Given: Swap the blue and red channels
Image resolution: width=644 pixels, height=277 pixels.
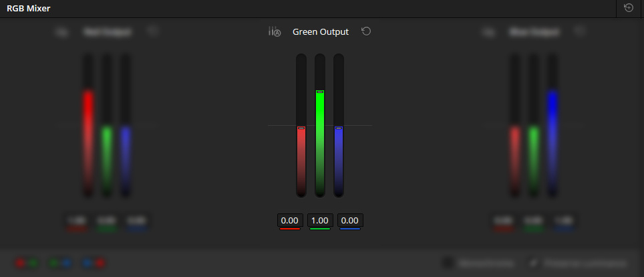Looking at the screenshot, I should point(94,263).
